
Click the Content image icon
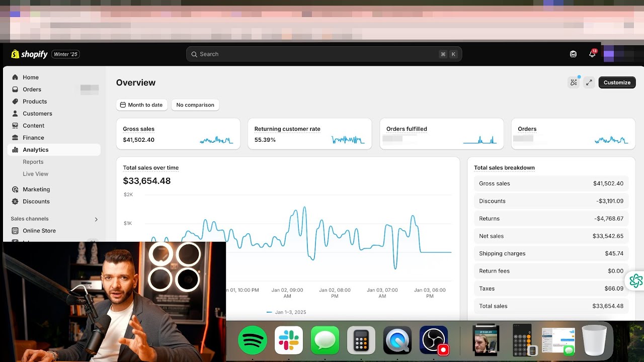click(15, 126)
